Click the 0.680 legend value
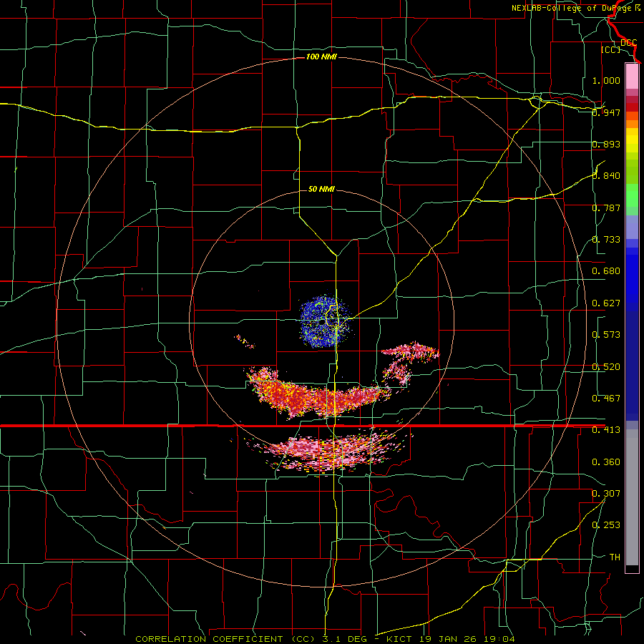This screenshot has width=644, height=644. click(x=606, y=271)
